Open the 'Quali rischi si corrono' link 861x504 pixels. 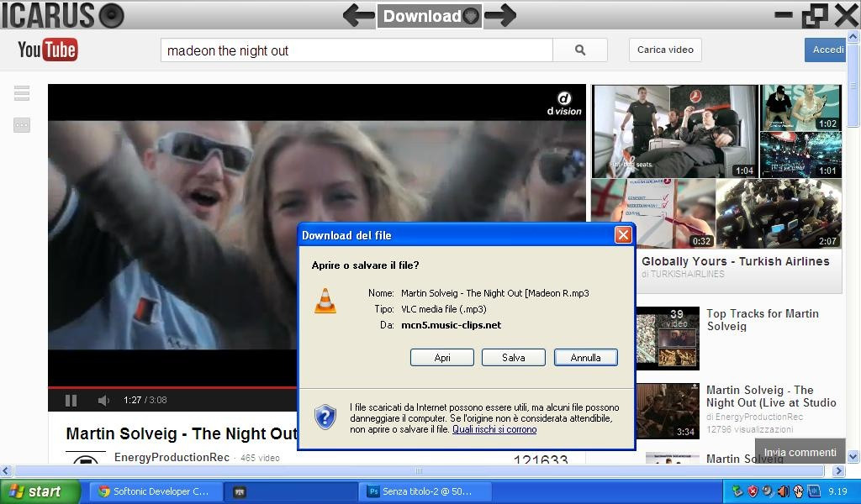(x=494, y=429)
